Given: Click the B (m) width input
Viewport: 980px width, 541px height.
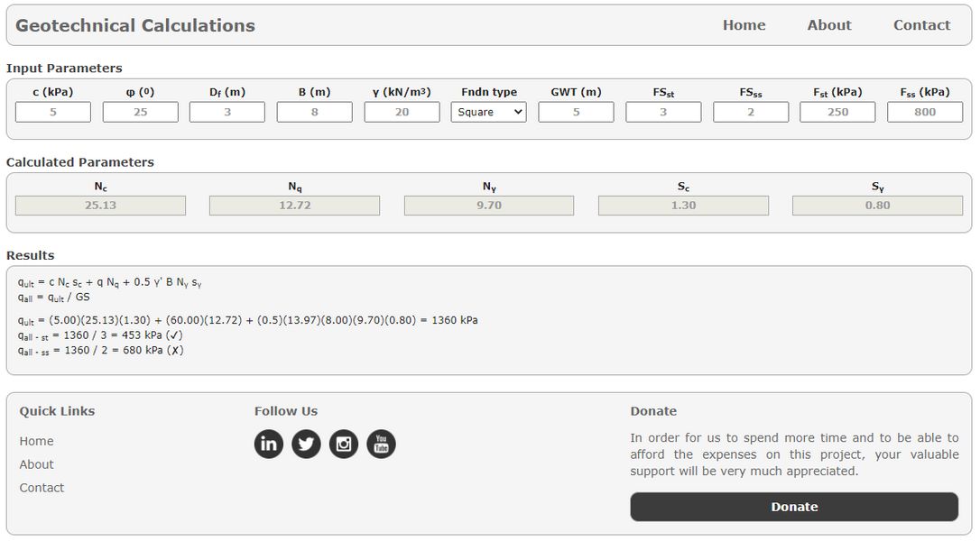Looking at the screenshot, I should pyautogui.click(x=315, y=112).
